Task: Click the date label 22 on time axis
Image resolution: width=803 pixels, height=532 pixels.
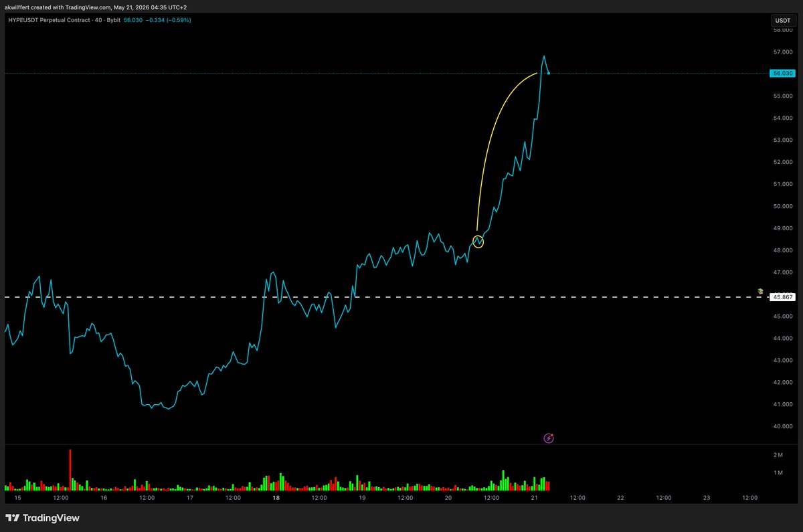Action: [x=621, y=498]
